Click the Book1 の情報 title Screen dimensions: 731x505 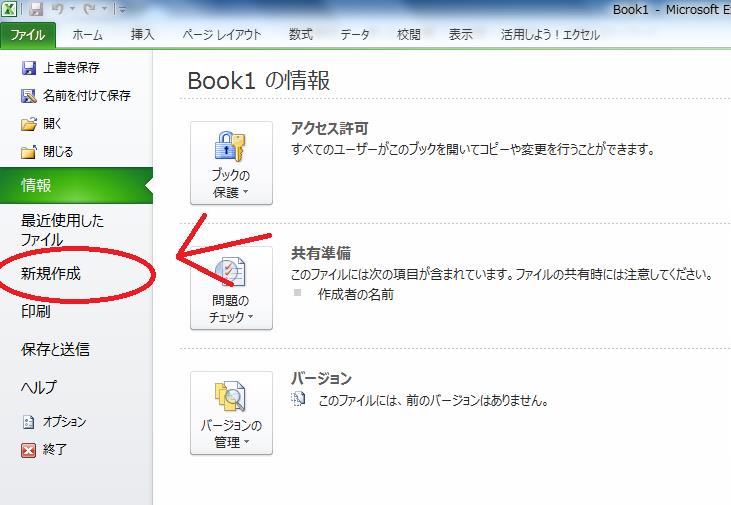coord(259,81)
